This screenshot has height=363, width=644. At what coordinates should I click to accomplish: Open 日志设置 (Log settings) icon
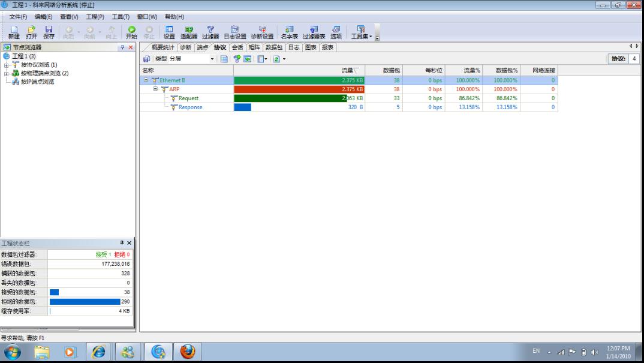tap(235, 32)
